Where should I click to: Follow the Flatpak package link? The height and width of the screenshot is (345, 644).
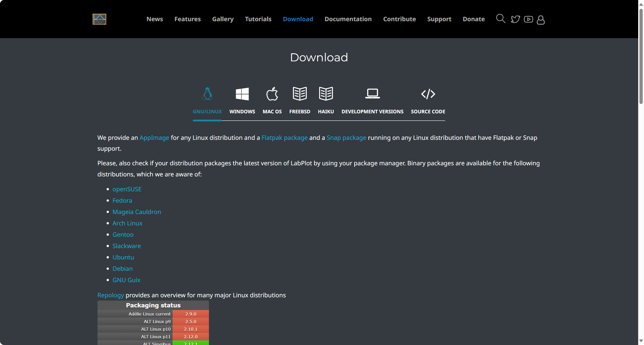point(284,138)
